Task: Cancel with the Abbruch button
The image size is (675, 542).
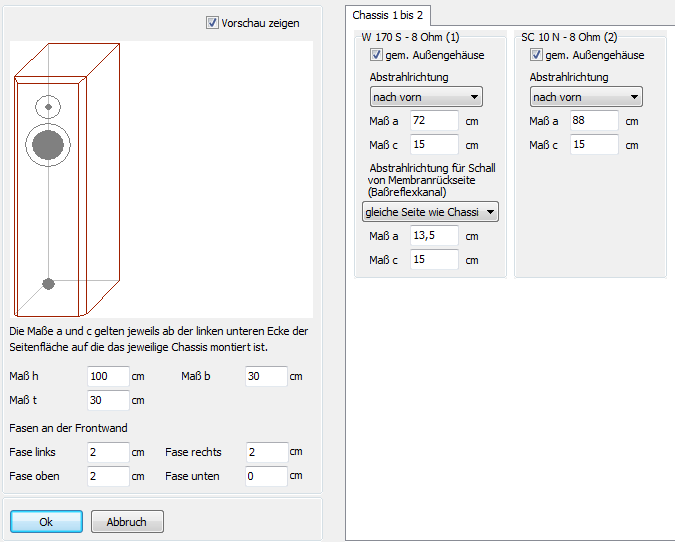Action: coord(127,522)
